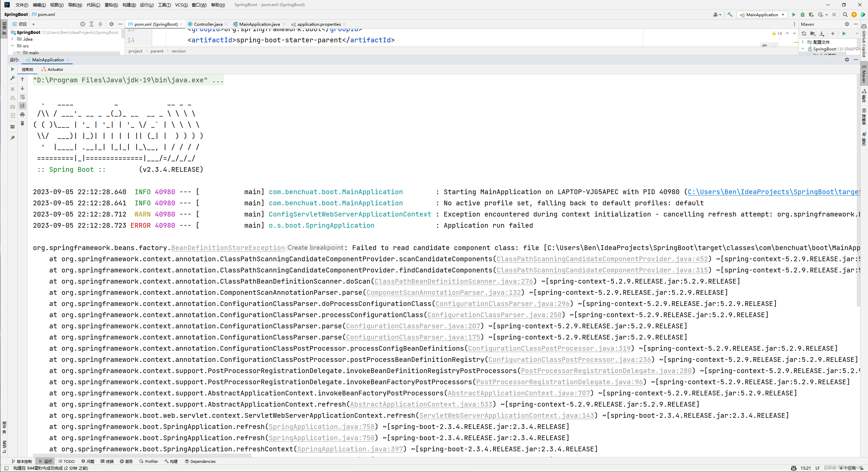Image resolution: width=868 pixels, height=472 pixels.
Task: Reload all Maven projects icon
Action: (x=804, y=34)
